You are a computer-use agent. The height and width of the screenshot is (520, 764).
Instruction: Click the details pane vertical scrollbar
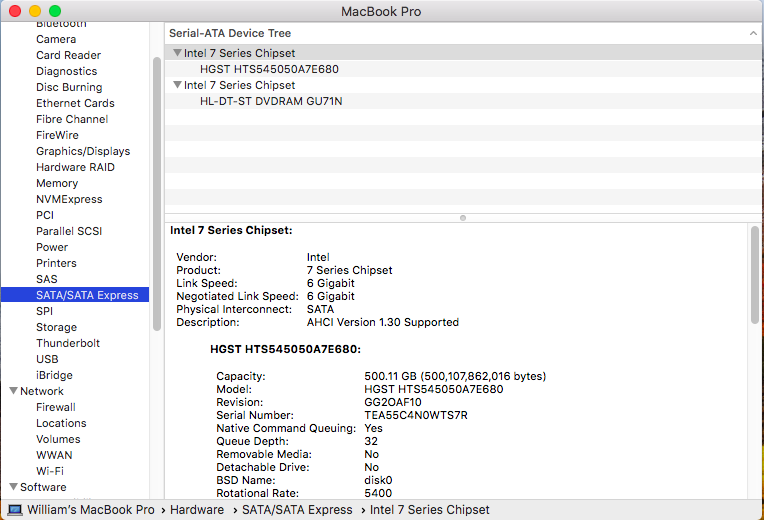(x=754, y=275)
